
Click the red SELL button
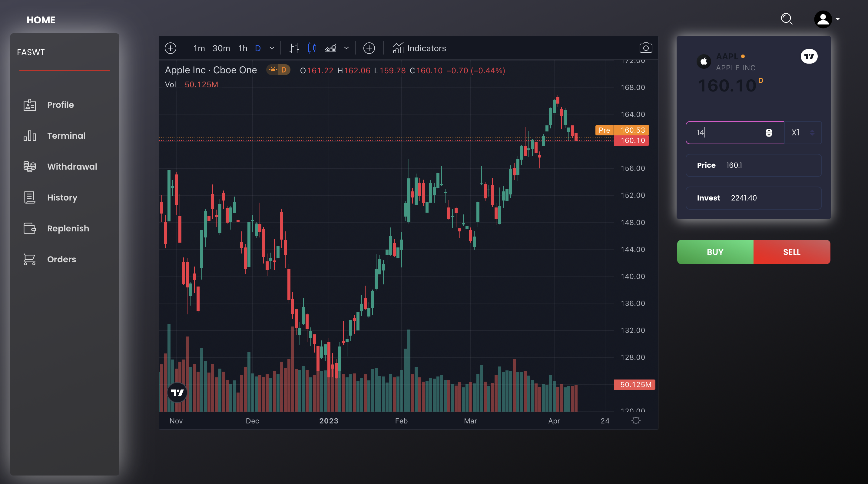(791, 252)
